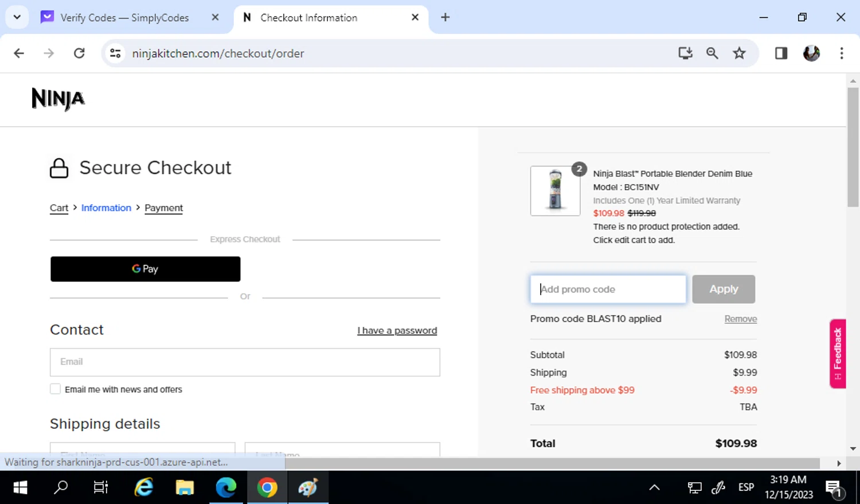Click the browser address bar URL
Viewport: 860px width, 504px height.
pyautogui.click(x=218, y=53)
